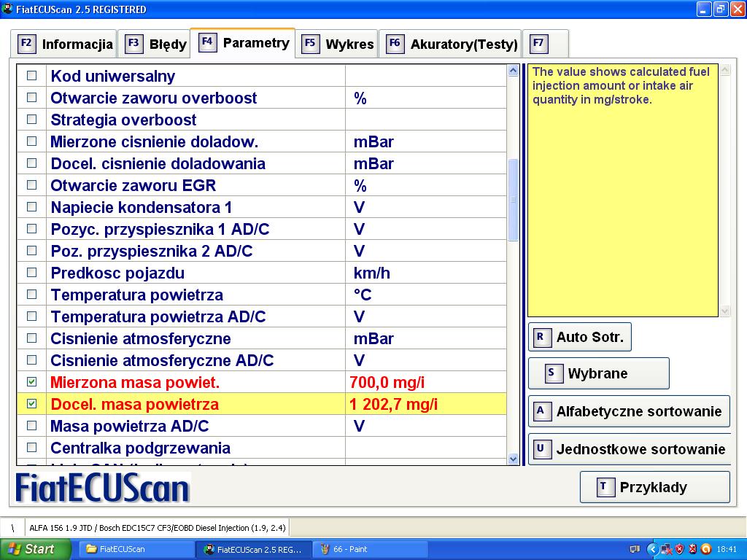Viewport: 747px width, 560px height.
Task: Click the 1 202,7 mg/i value
Action: tap(393, 404)
